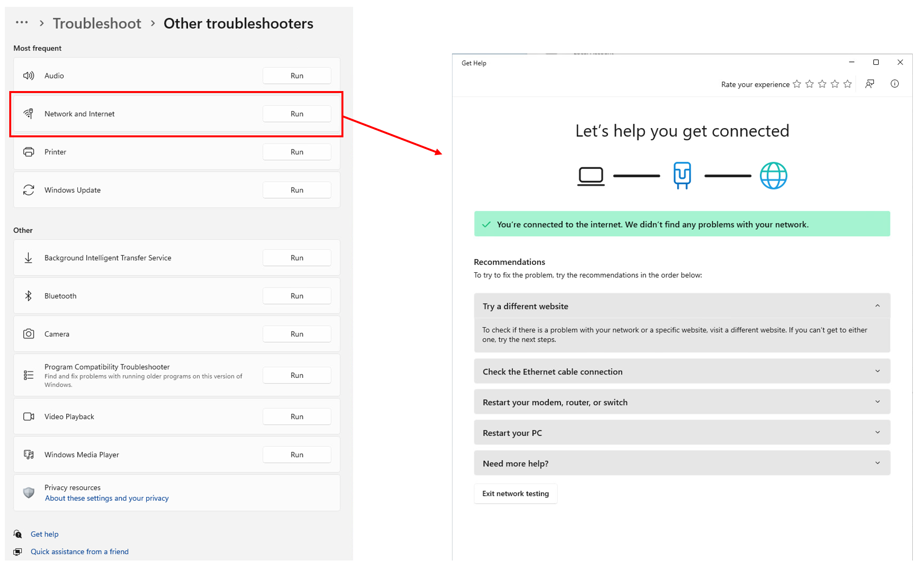Open About these settings and your privacy
The image size is (924, 579).
107,498
